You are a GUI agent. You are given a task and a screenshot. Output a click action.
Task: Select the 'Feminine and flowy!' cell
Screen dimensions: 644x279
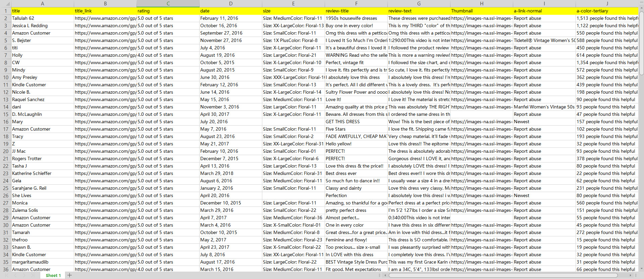356,240
